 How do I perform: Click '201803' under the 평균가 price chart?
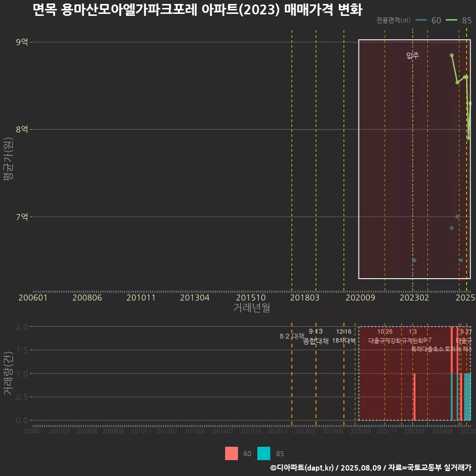[305, 298]
